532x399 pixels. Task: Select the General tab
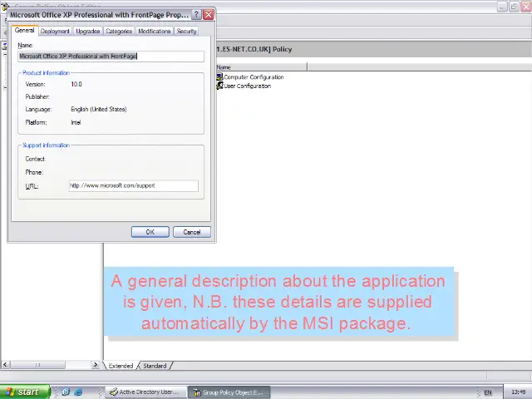(24, 30)
